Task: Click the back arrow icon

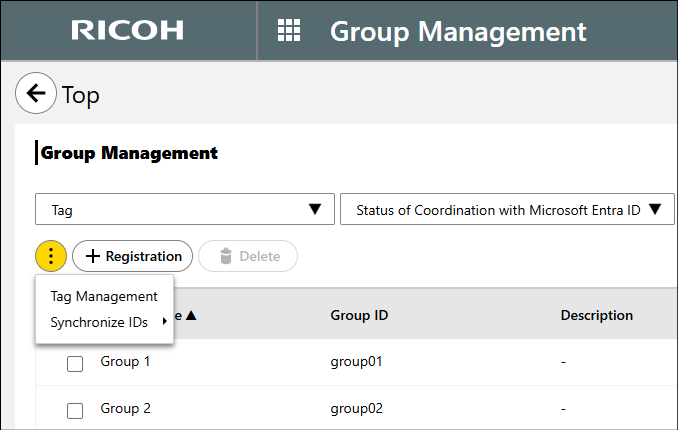Action: pos(36,94)
